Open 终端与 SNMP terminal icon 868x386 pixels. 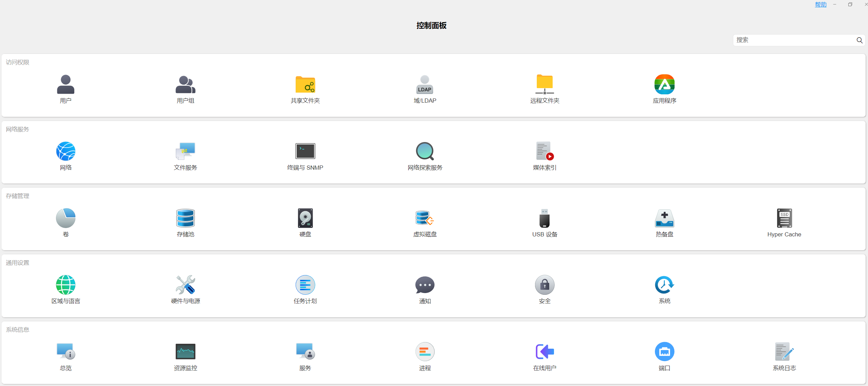pyautogui.click(x=305, y=151)
